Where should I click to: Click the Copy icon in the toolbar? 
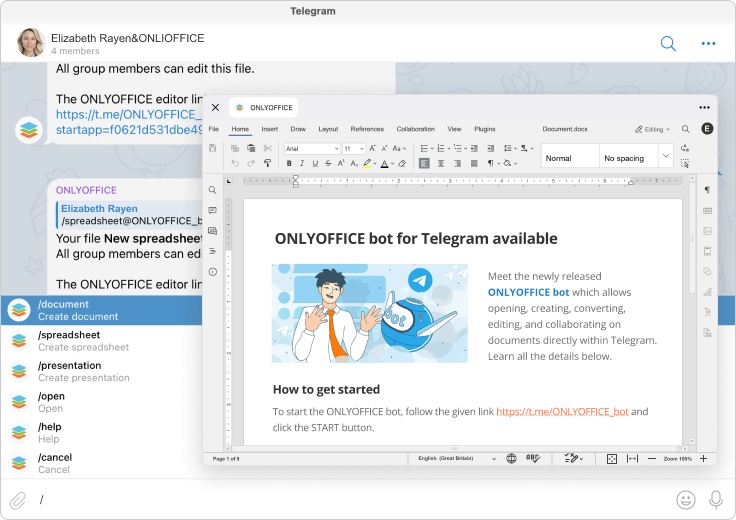click(235, 148)
